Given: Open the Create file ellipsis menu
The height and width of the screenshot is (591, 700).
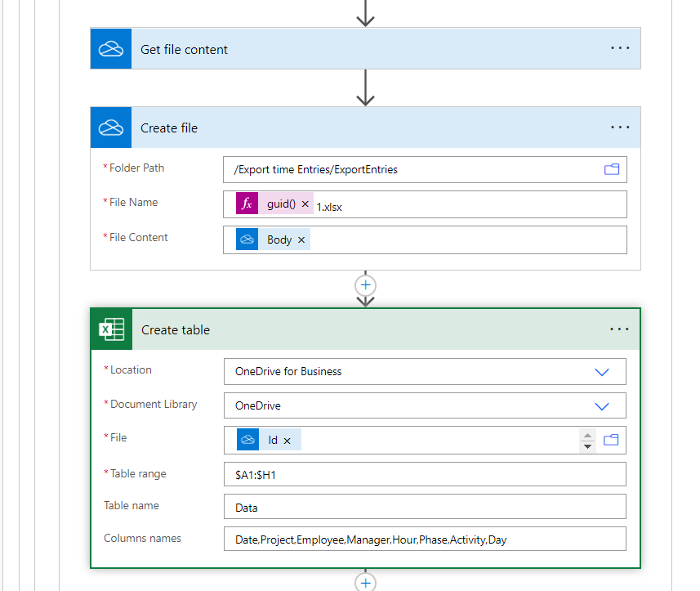Looking at the screenshot, I should 620,128.
